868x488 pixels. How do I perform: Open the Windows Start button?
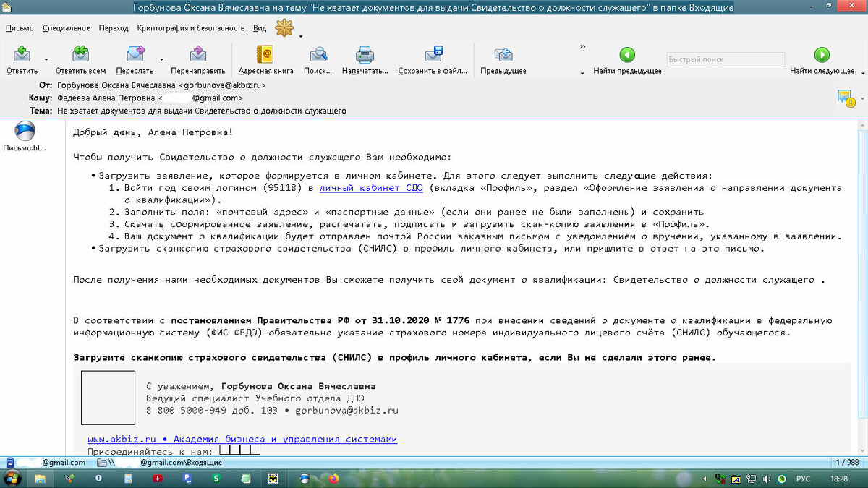(x=14, y=478)
